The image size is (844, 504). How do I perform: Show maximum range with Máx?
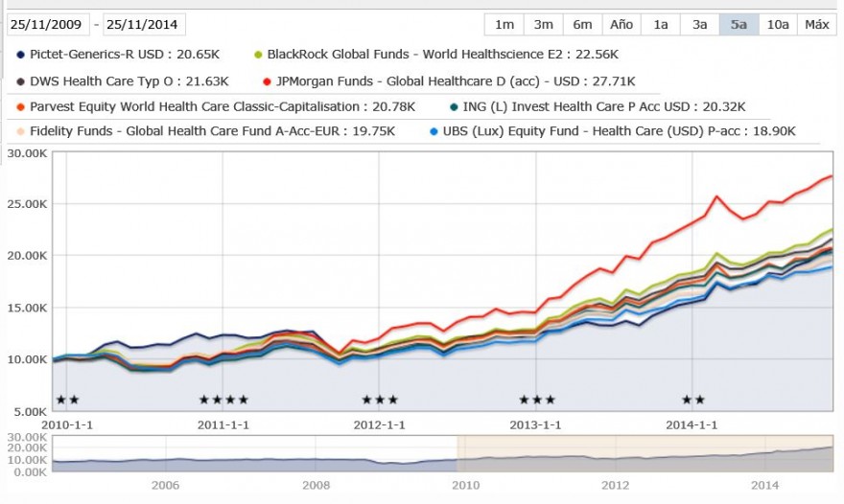tap(816, 25)
